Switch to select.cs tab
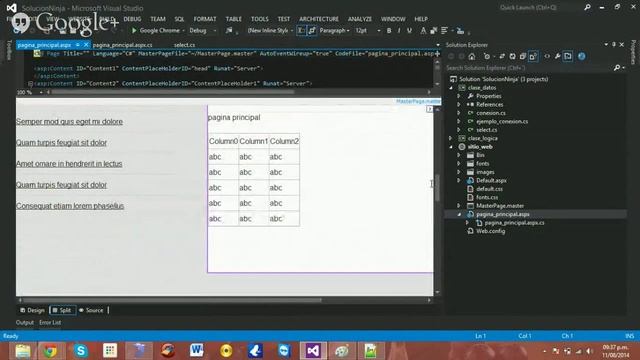Image resolution: width=640 pixels, height=360 pixels. tap(184, 45)
